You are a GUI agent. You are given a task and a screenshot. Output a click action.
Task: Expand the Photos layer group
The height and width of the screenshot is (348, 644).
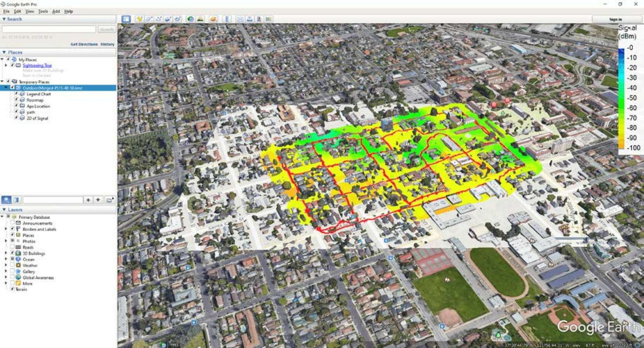coord(6,241)
